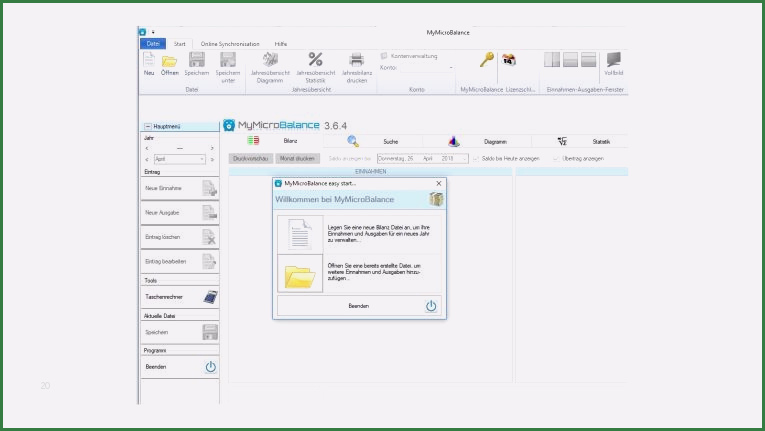Screen dimensions: 765x431
Task: Click the dialog's Beenden power button
Action: 359,306
